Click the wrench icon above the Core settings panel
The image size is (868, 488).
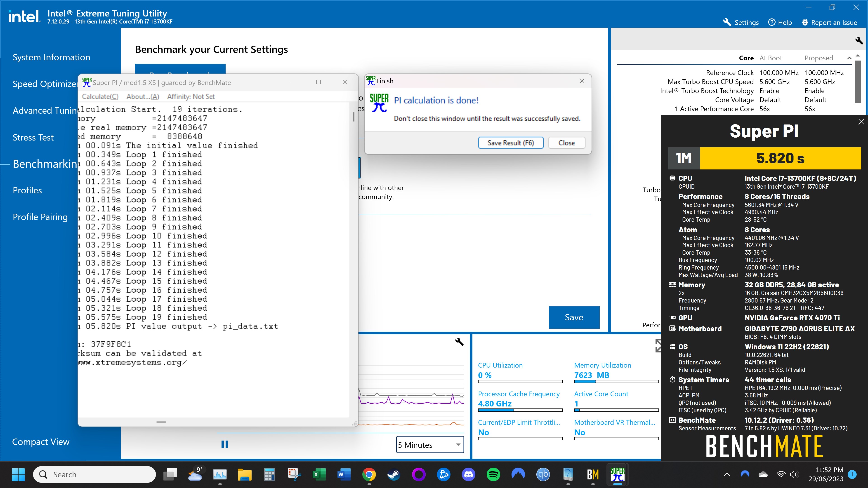(859, 40)
